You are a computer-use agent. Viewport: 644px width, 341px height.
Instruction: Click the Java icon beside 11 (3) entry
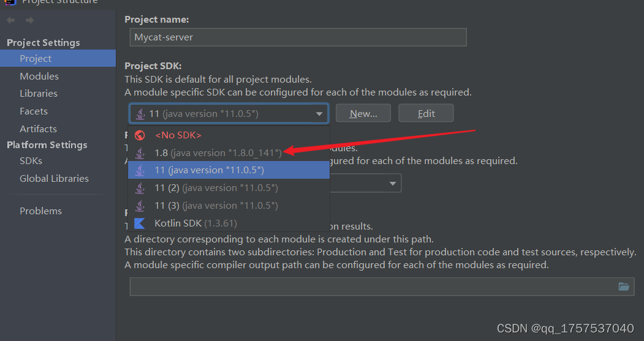(x=140, y=206)
